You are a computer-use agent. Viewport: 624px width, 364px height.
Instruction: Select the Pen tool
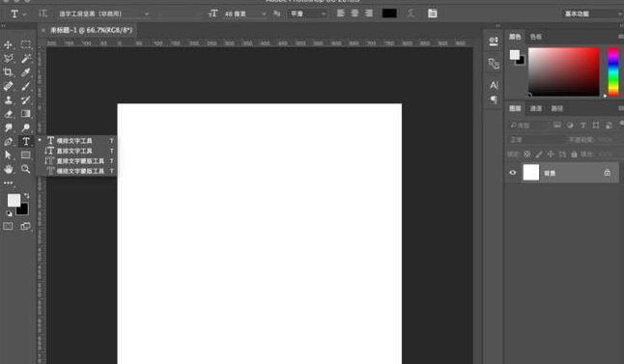(x=8, y=141)
